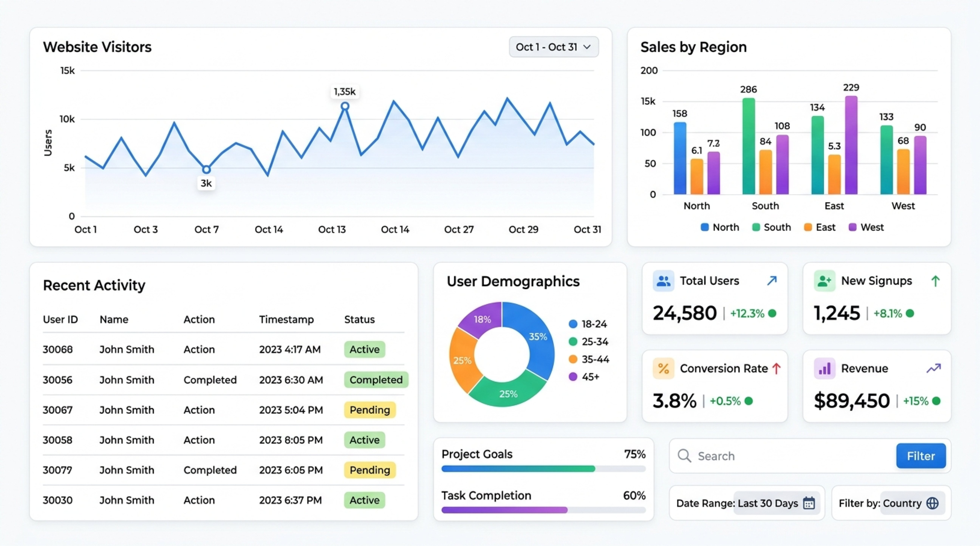
Task: Select the 25-34 demographics legend item
Action: pyautogui.click(x=588, y=342)
